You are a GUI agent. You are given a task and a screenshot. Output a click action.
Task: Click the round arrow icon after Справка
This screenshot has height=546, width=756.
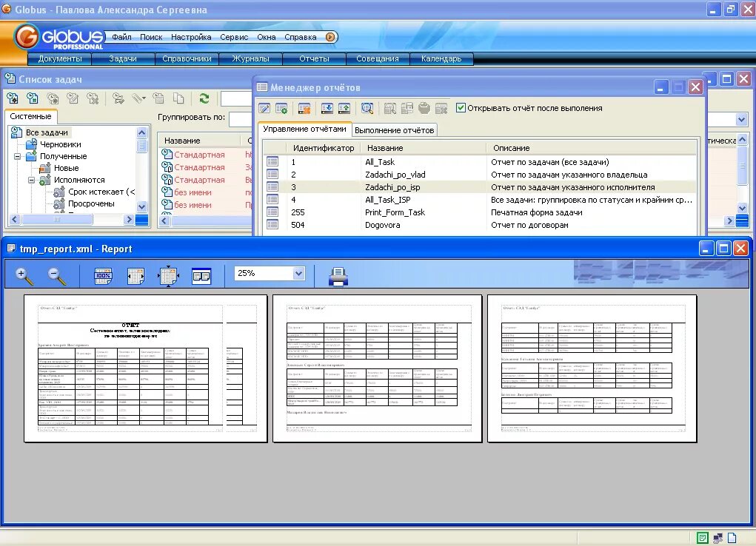coord(330,37)
